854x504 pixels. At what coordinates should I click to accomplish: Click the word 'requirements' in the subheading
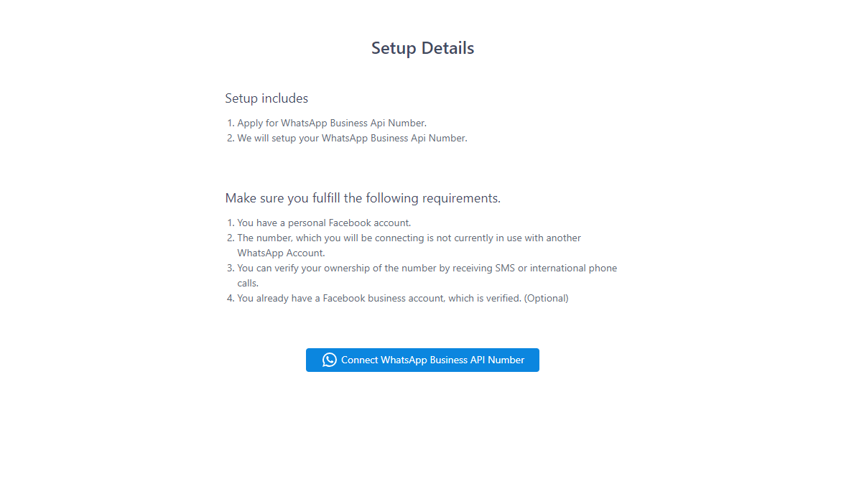[x=460, y=198]
